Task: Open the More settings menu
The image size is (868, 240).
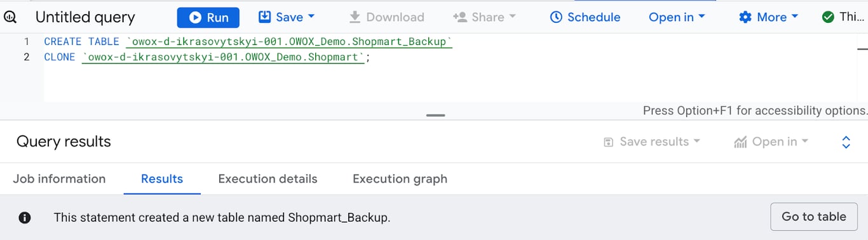Action: tap(768, 17)
